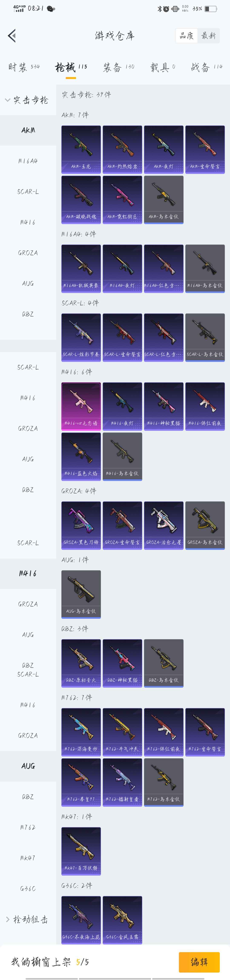Open the 战备 tab
Viewport: 230px width, 980px height.
207,67
